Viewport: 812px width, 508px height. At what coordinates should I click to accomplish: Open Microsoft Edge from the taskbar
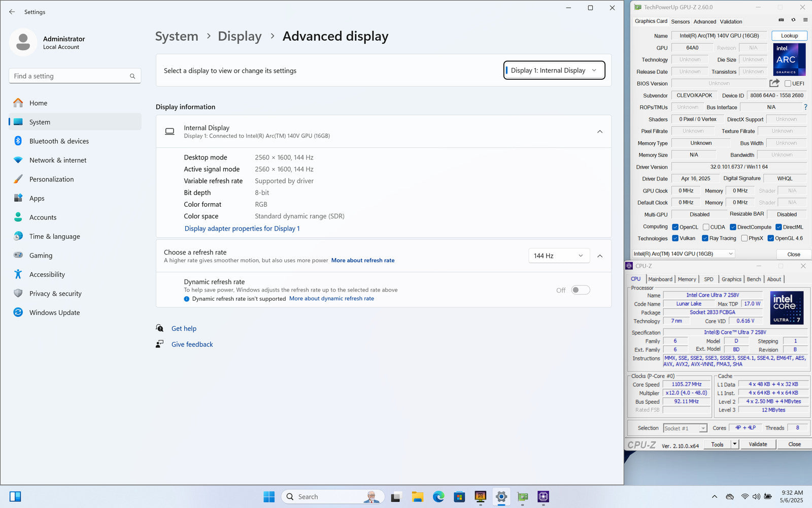438,496
